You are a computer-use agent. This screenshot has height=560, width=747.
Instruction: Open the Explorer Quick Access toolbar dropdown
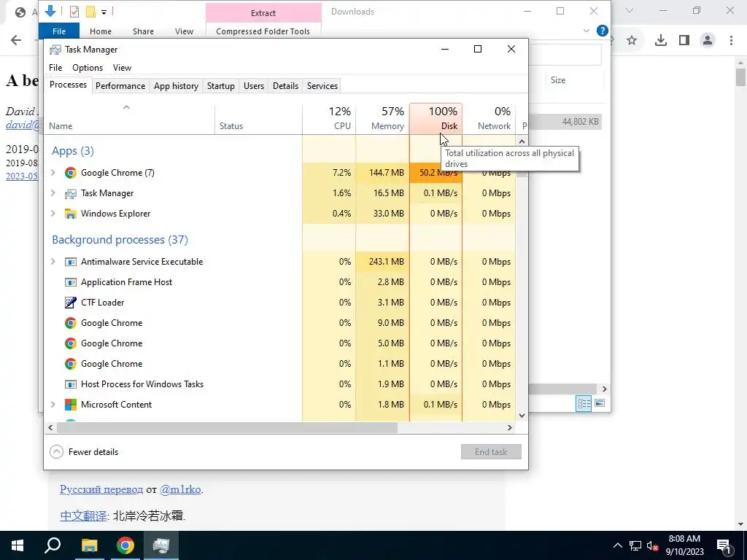104,12
